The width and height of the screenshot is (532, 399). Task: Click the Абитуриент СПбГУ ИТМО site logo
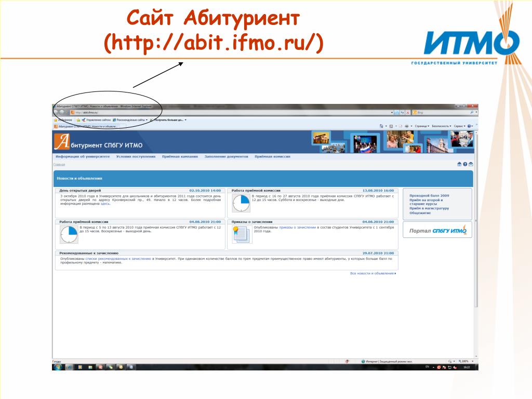98,142
